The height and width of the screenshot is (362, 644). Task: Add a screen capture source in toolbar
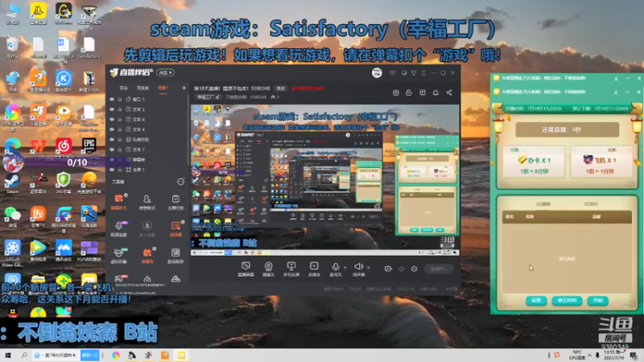point(246,269)
